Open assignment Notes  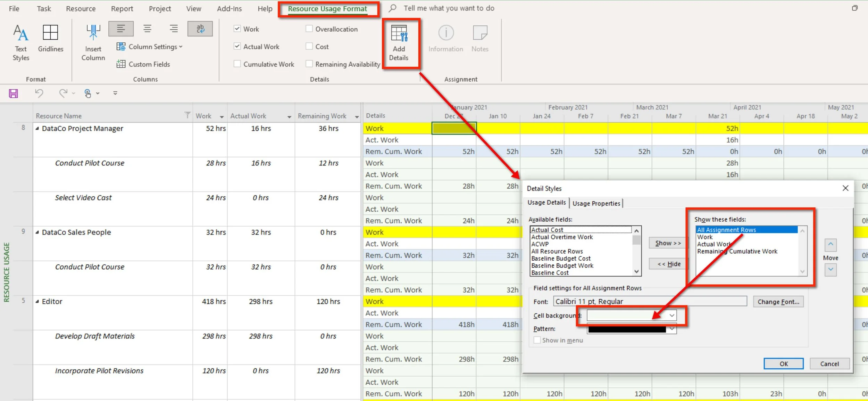pos(480,38)
